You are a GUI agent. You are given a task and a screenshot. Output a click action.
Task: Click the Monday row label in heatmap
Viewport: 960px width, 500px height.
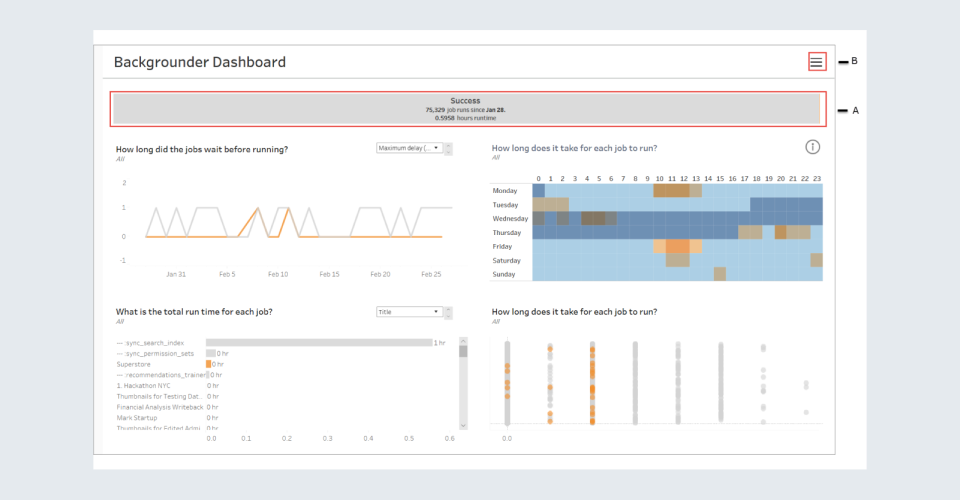[505, 190]
